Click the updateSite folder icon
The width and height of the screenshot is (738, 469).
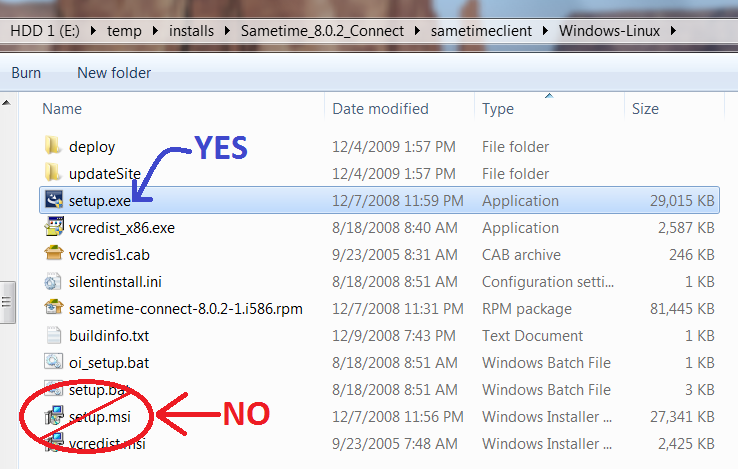(54, 174)
